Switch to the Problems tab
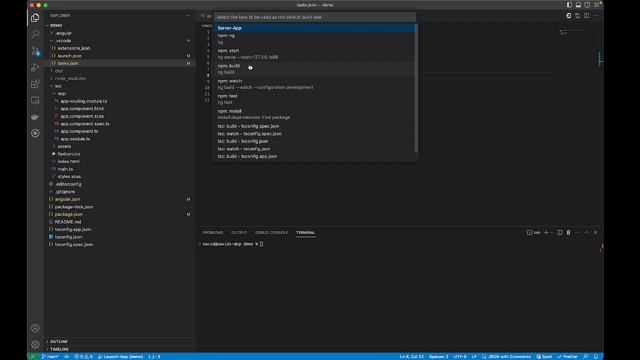Viewport: 640px width, 360px height. [213, 233]
